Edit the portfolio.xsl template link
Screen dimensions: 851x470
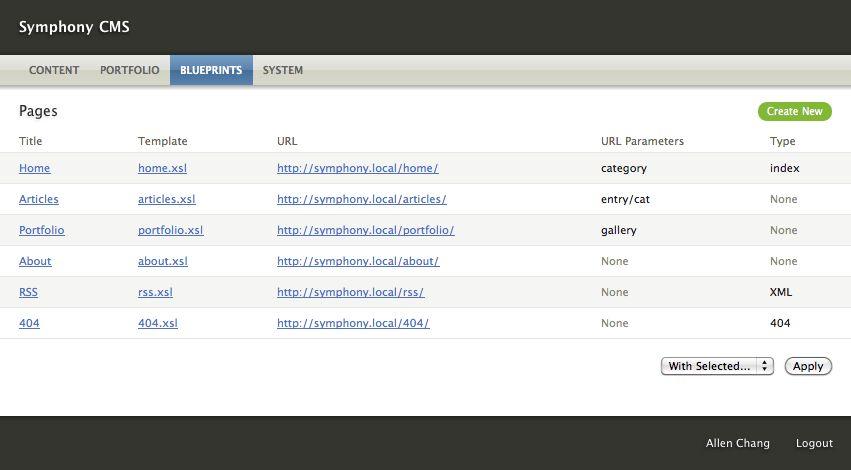point(170,230)
